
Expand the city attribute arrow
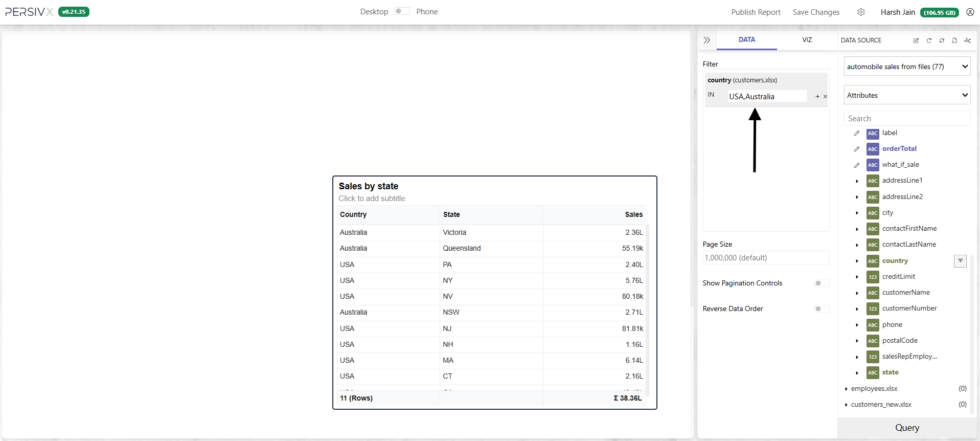click(x=857, y=213)
